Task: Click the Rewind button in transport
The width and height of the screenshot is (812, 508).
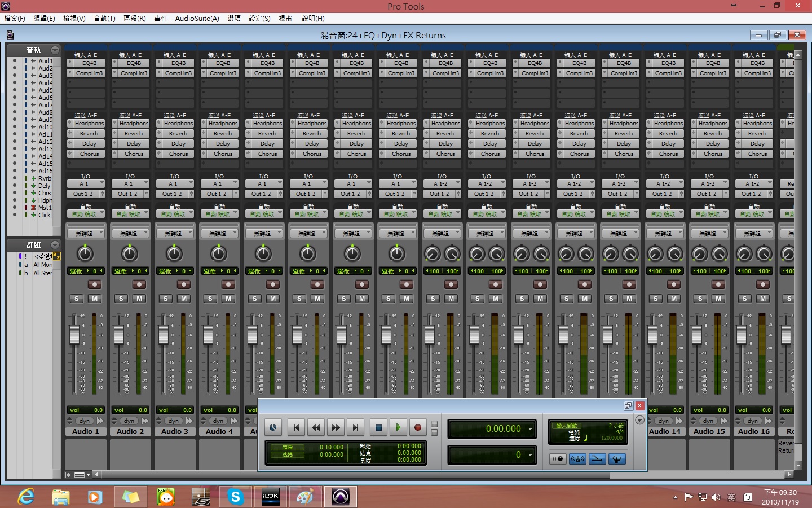Action: point(316,428)
